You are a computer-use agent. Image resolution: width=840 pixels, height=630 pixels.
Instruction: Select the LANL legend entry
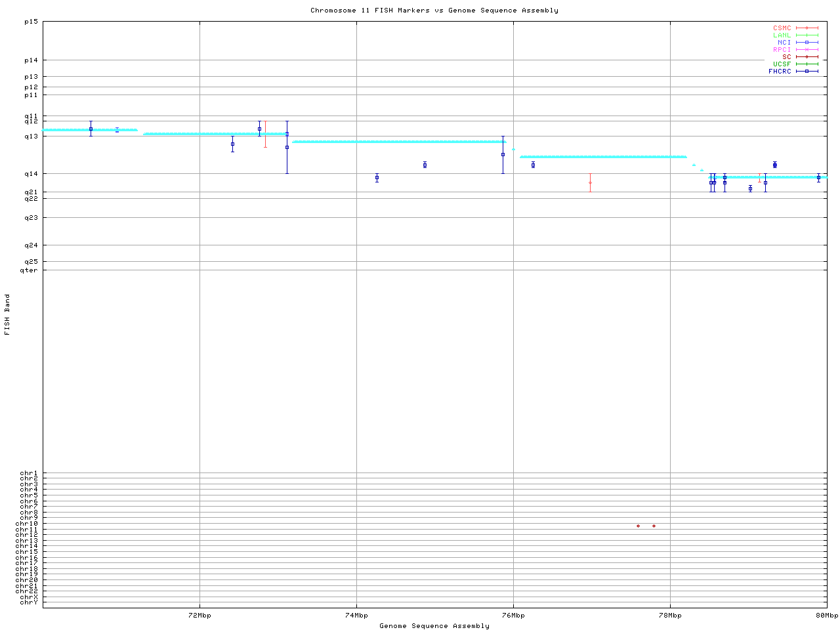pos(795,35)
